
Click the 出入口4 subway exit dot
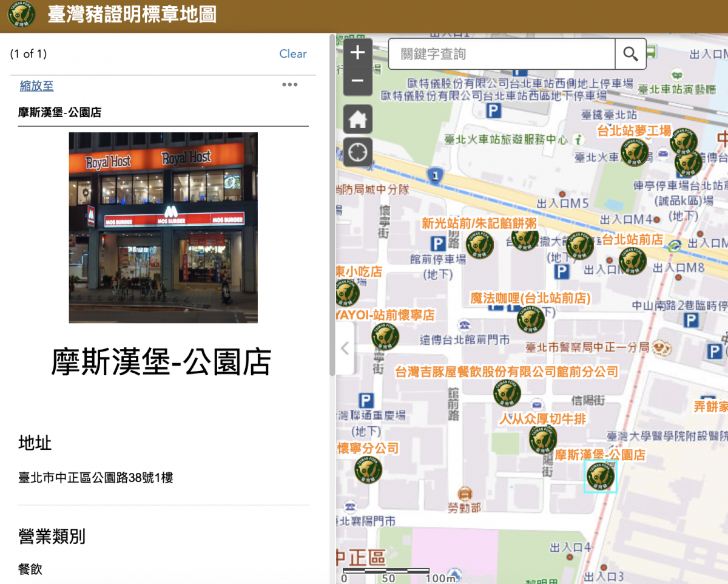point(570,557)
